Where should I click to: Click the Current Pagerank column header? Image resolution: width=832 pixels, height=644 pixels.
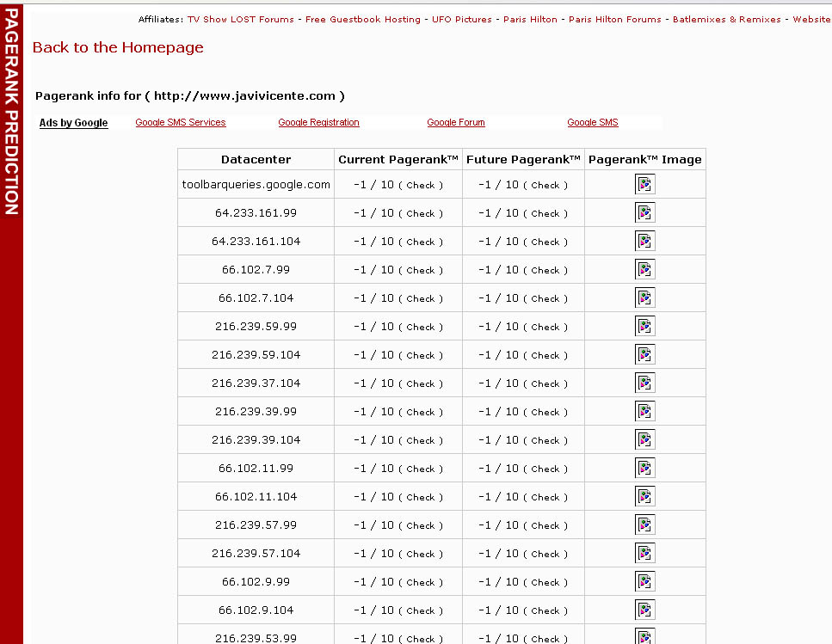pos(398,160)
